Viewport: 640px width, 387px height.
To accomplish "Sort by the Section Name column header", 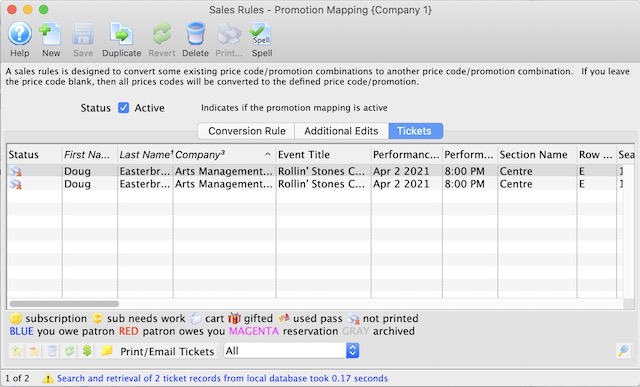I will (x=537, y=155).
